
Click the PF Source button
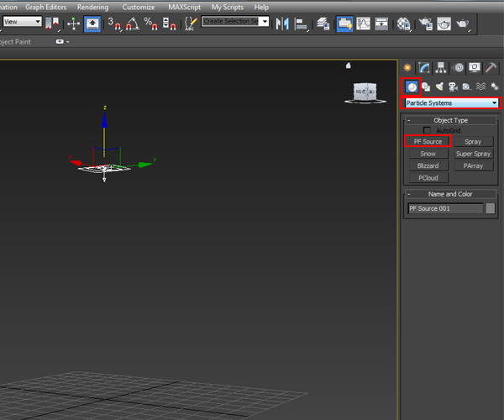[x=428, y=142]
